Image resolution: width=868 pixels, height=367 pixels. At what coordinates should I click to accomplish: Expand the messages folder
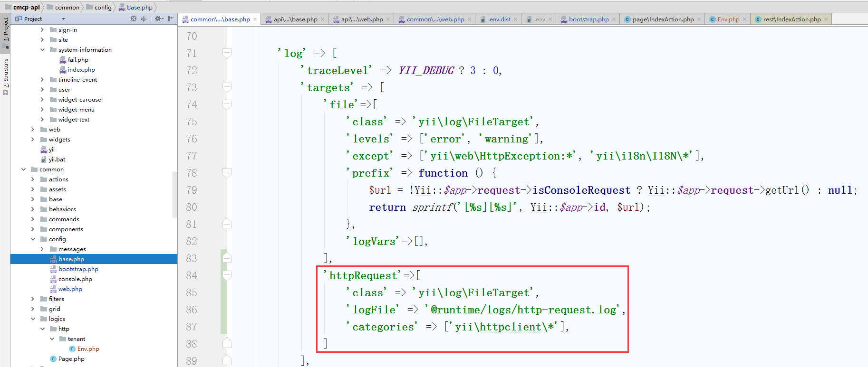tap(42, 249)
